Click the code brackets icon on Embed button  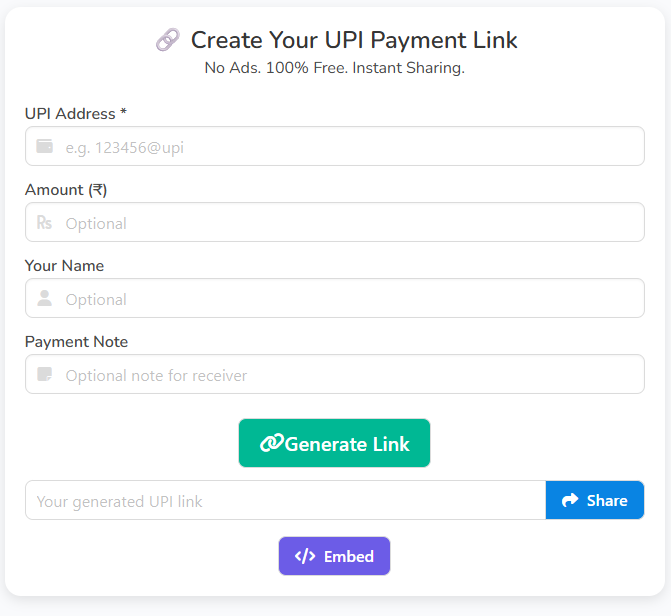click(305, 556)
